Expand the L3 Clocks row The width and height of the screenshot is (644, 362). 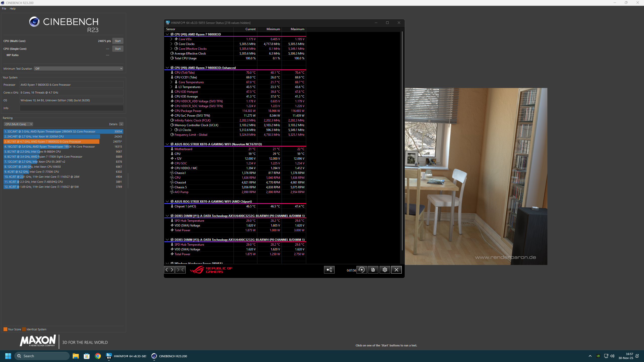coord(171,130)
